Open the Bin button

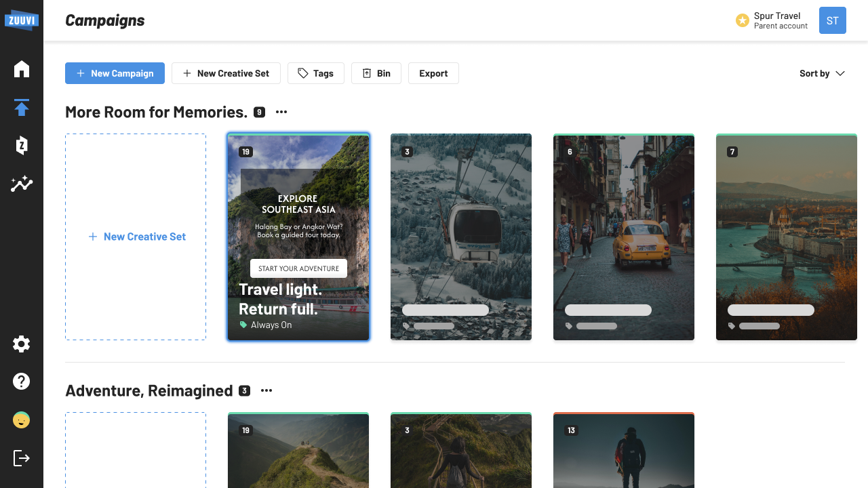(376, 73)
